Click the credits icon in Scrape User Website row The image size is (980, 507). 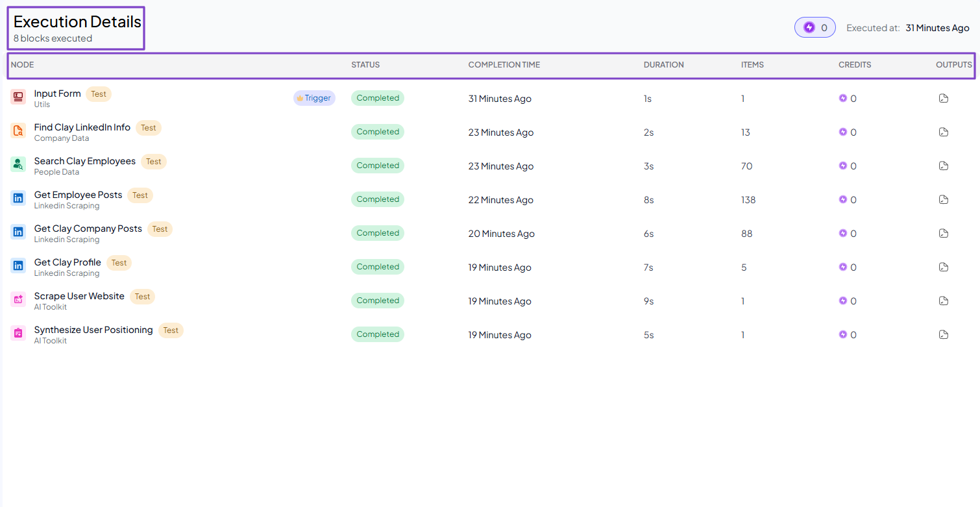tap(843, 301)
